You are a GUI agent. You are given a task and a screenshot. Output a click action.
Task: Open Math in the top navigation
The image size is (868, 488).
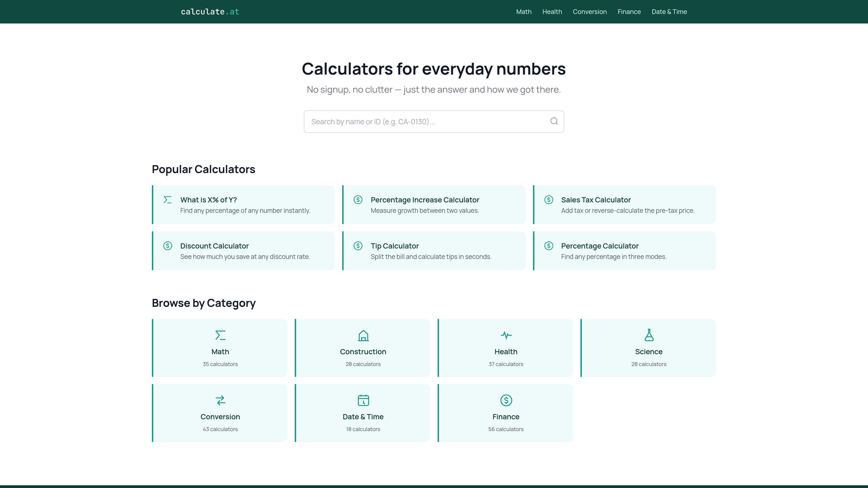click(x=524, y=12)
